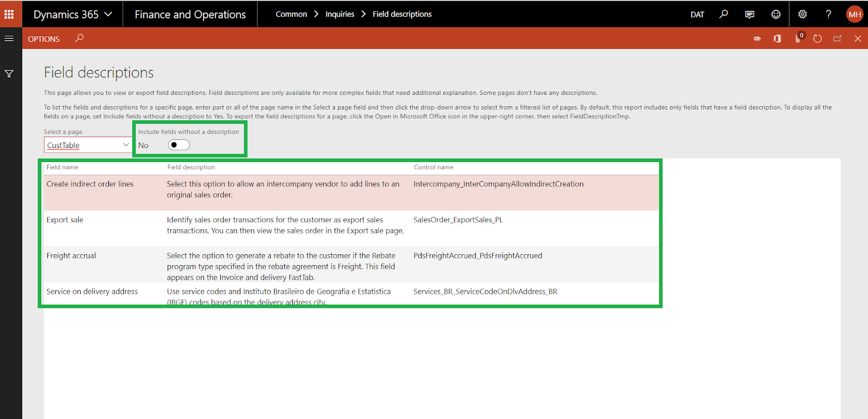Click the description starting 'Identify sales order transactions'
This screenshot has height=419, width=868.
click(285, 225)
